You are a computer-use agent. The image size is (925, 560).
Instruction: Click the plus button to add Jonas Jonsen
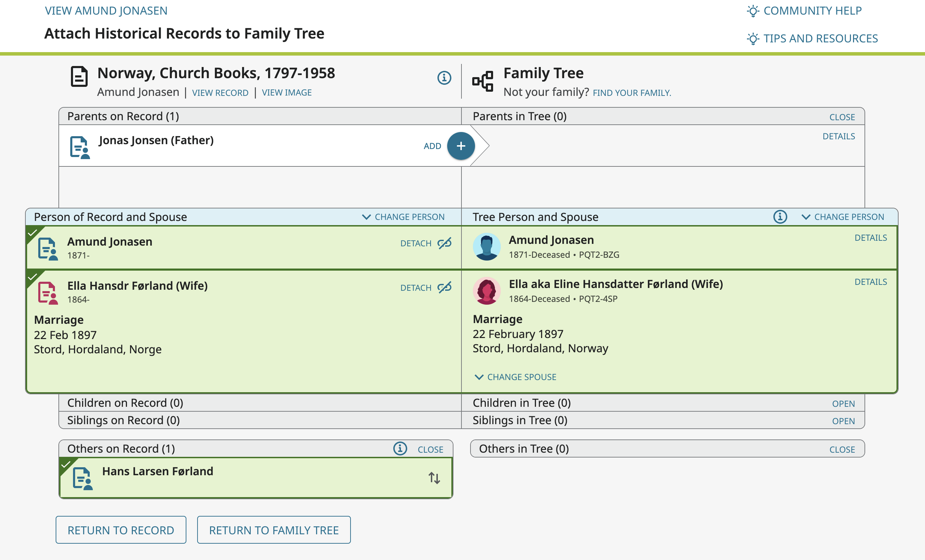click(x=461, y=146)
